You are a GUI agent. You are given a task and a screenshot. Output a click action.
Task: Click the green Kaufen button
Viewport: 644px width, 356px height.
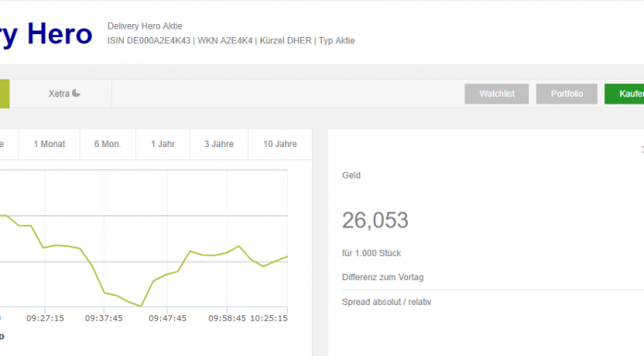[625, 94]
